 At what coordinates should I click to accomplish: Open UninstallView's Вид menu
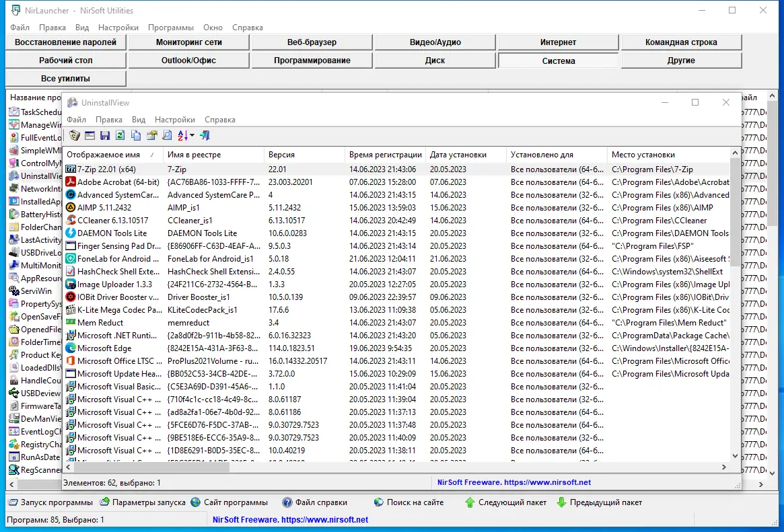pyautogui.click(x=139, y=120)
